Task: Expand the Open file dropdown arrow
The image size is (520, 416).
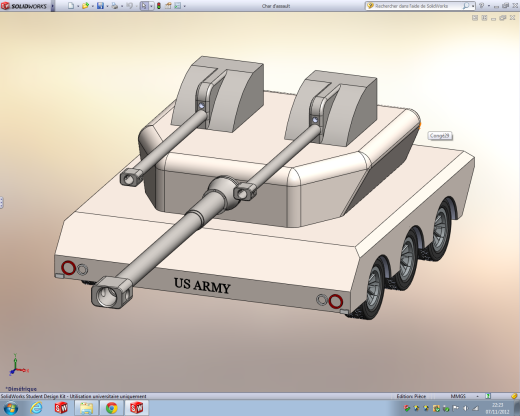Action: tap(92, 6)
